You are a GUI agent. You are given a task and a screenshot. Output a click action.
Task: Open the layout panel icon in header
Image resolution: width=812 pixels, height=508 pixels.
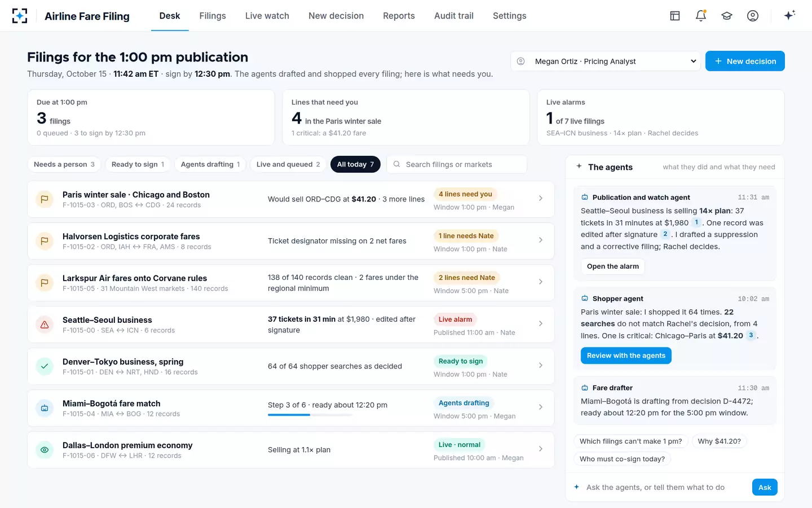point(675,16)
